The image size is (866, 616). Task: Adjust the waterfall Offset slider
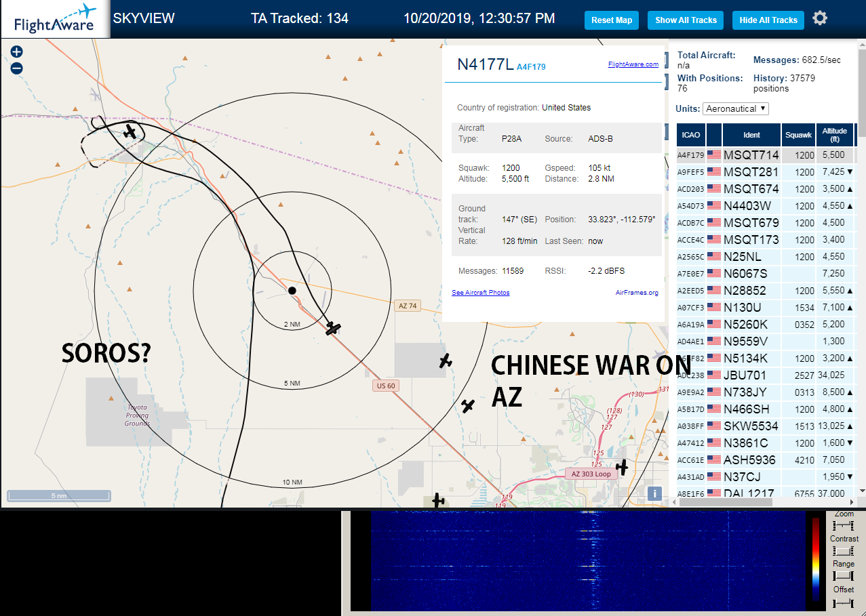coord(844,602)
